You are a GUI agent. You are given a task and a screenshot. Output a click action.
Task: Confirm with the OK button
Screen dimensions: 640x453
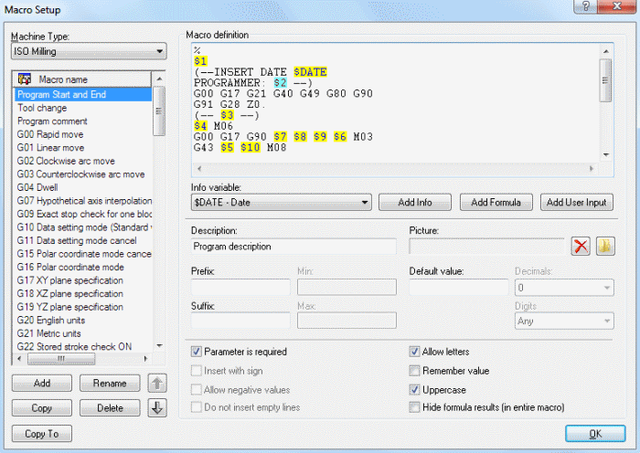595,433
